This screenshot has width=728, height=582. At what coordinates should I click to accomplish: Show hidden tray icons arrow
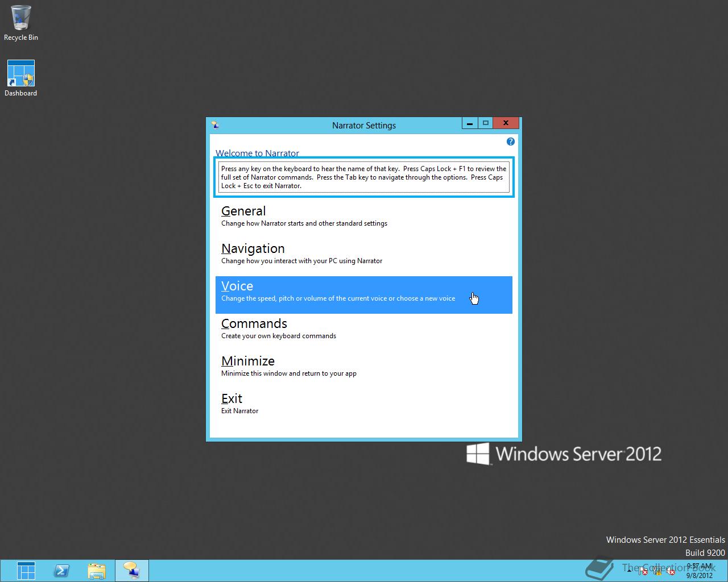629,571
